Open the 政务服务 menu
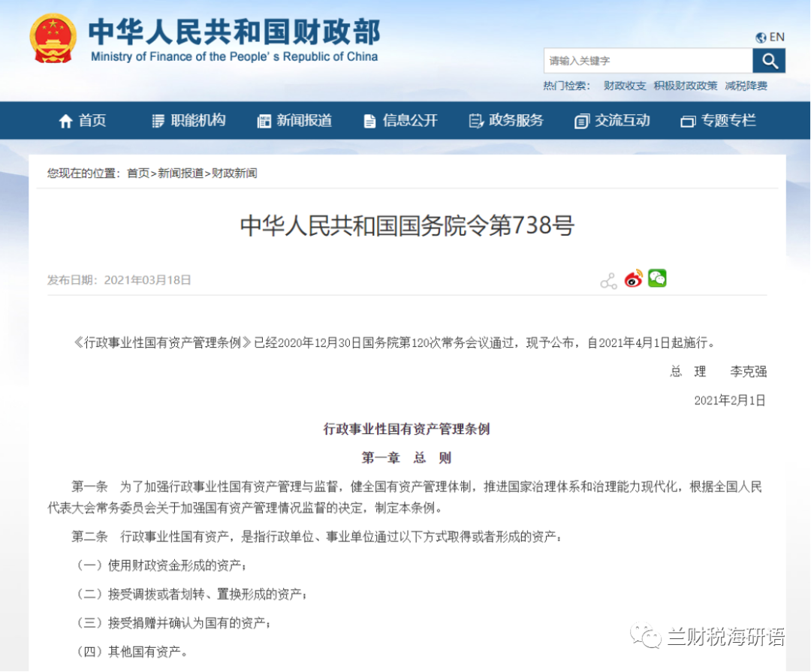Screen dimensions: 811x672 [x=516, y=121]
